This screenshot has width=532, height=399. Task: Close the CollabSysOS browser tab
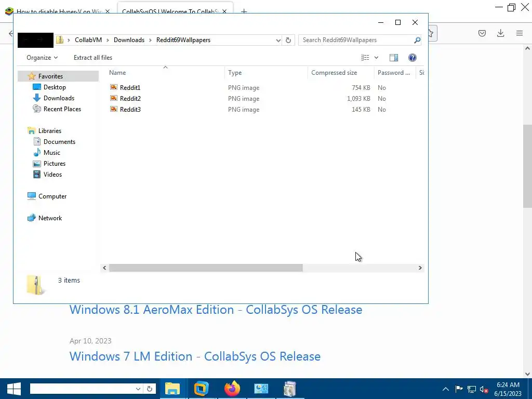pos(224,11)
